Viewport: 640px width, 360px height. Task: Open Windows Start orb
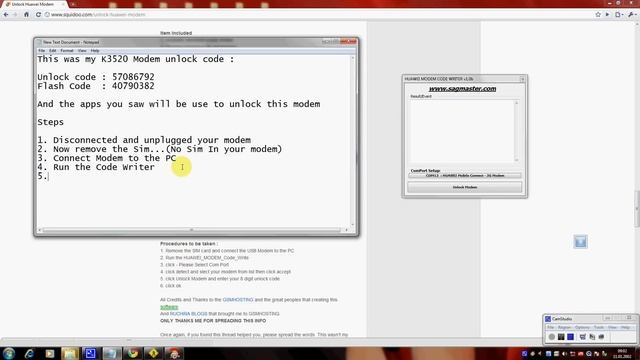coord(9,353)
